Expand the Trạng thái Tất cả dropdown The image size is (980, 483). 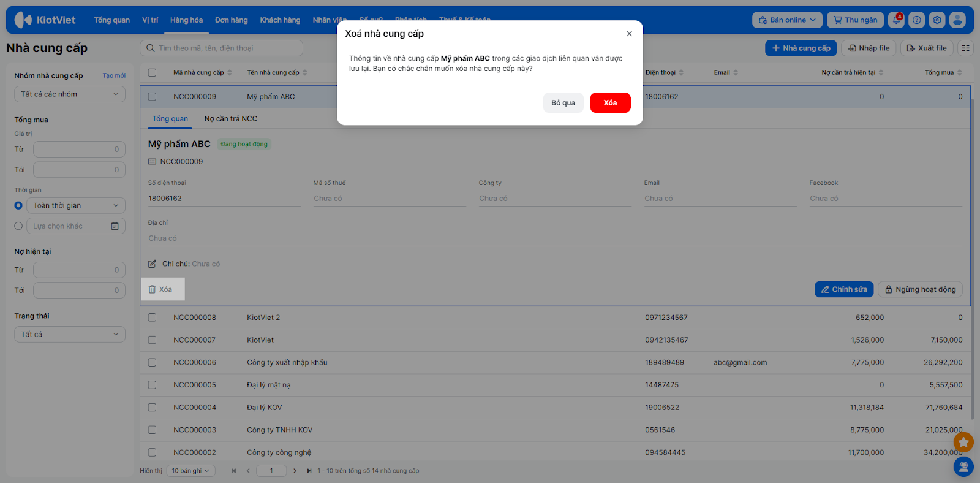[70, 335]
